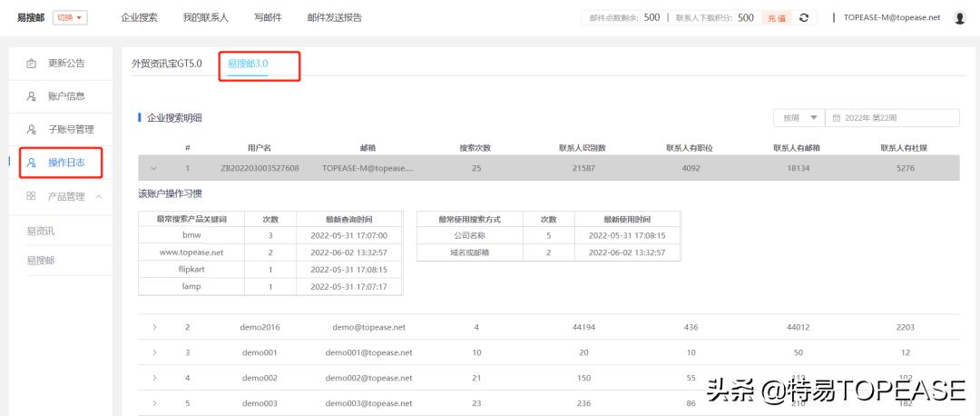This screenshot has height=416, width=980.
Task: Open the 切换 product switch dropdown
Action: [70, 17]
